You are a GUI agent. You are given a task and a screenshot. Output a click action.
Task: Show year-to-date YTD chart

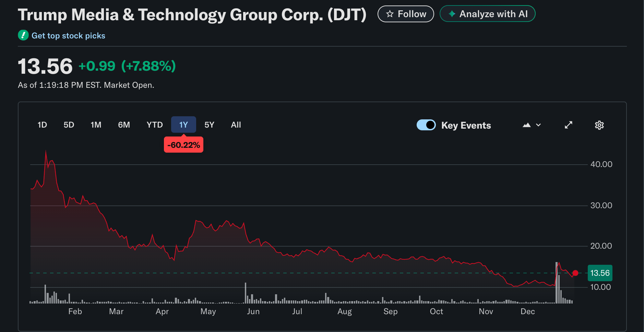(155, 125)
